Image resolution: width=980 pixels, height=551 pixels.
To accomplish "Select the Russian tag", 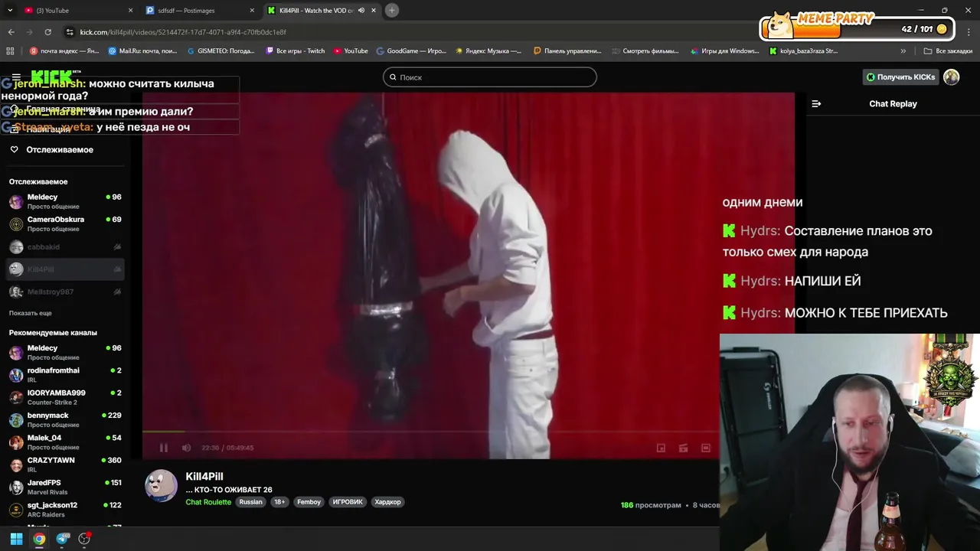I will click(x=250, y=502).
